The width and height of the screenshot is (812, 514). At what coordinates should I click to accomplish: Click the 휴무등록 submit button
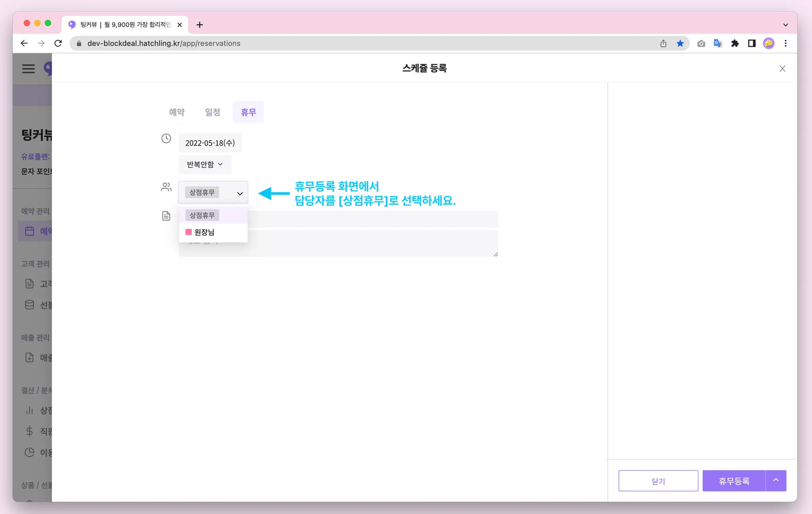pyautogui.click(x=734, y=481)
